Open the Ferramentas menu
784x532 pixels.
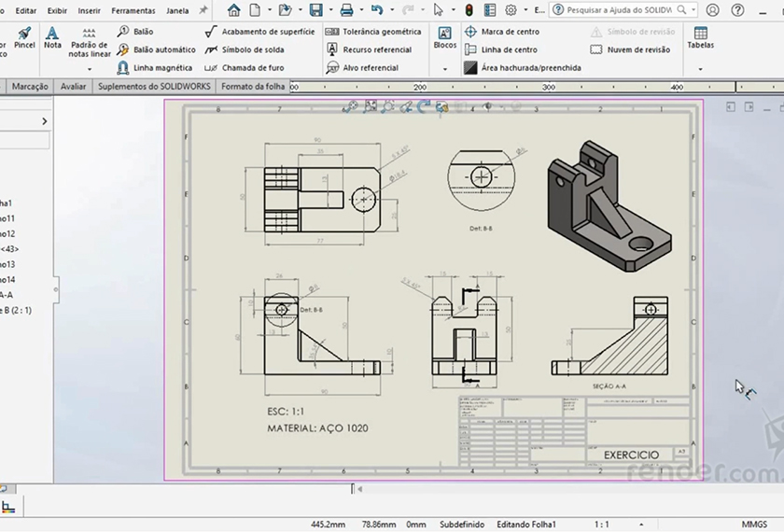click(x=133, y=11)
